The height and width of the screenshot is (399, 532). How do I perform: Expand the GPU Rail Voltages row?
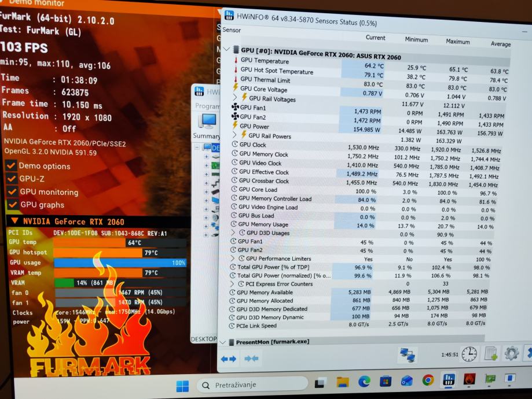pyautogui.click(x=235, y=98)
